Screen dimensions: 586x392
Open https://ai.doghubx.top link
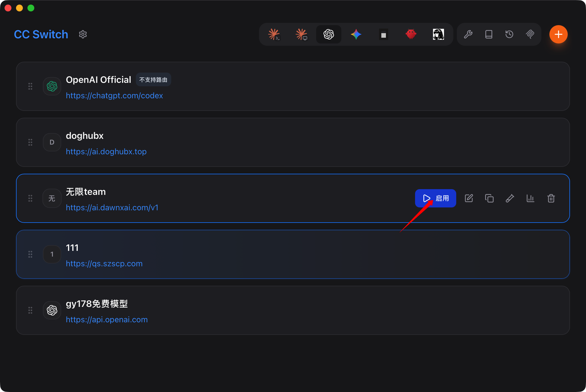click(x=106, y=151)
